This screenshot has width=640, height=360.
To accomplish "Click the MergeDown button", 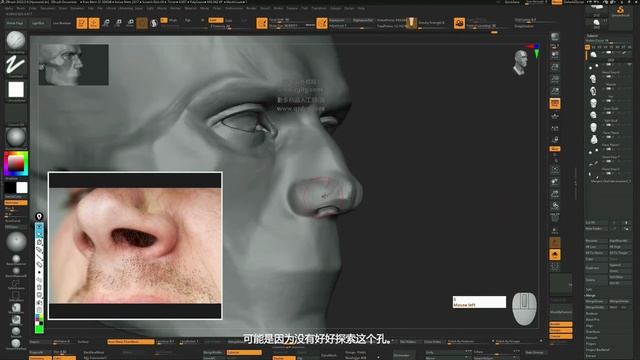I will coord(595,301).
